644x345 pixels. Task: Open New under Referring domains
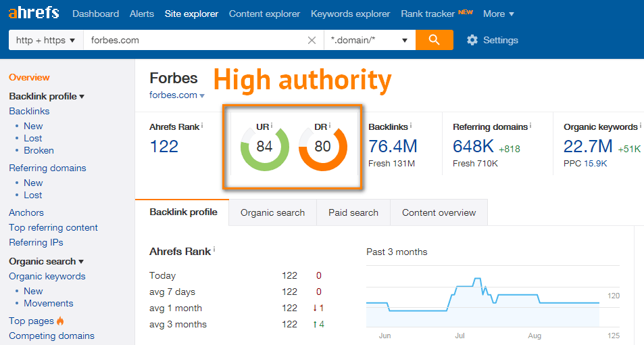33,183
